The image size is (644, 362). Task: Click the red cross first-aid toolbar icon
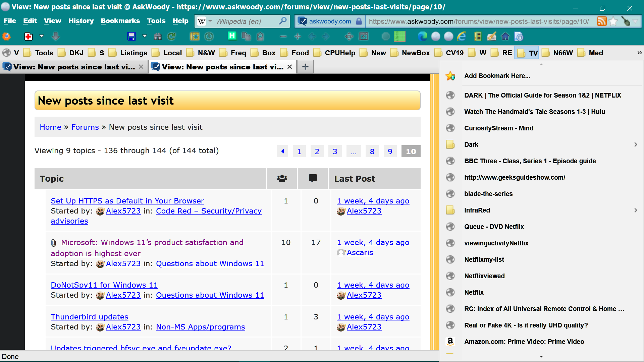pos(29,36)
